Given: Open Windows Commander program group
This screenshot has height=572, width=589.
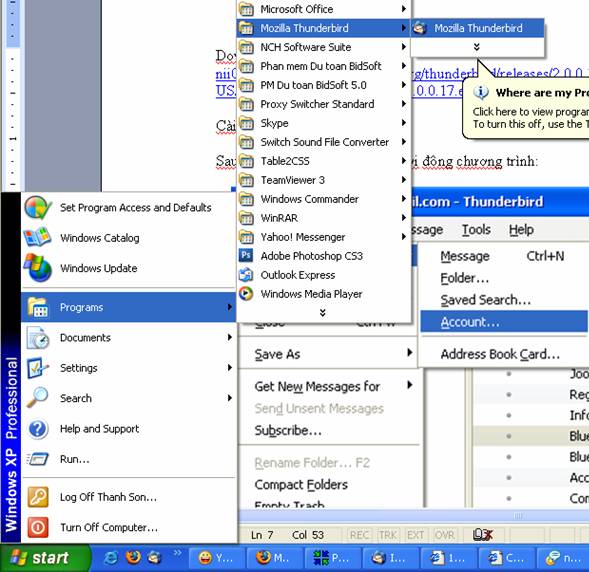Looking at the screenshot, I should click(x=324, y=199).
